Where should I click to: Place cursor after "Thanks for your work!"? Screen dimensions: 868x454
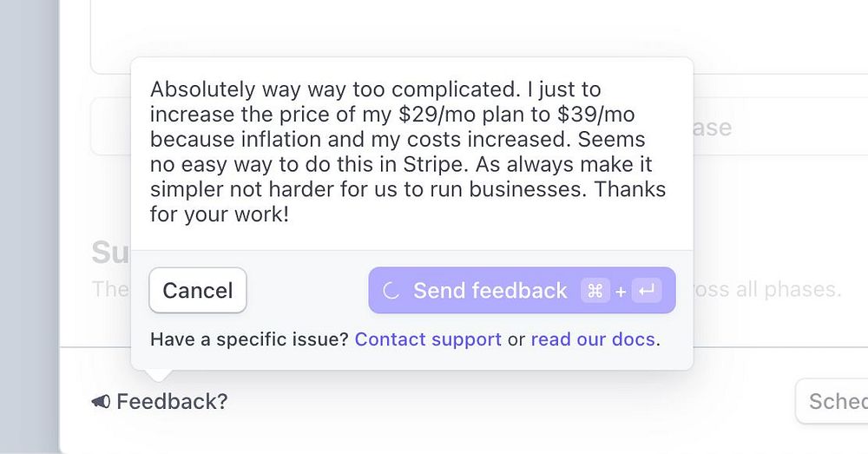pyautogui.click(x=290, y=214)
